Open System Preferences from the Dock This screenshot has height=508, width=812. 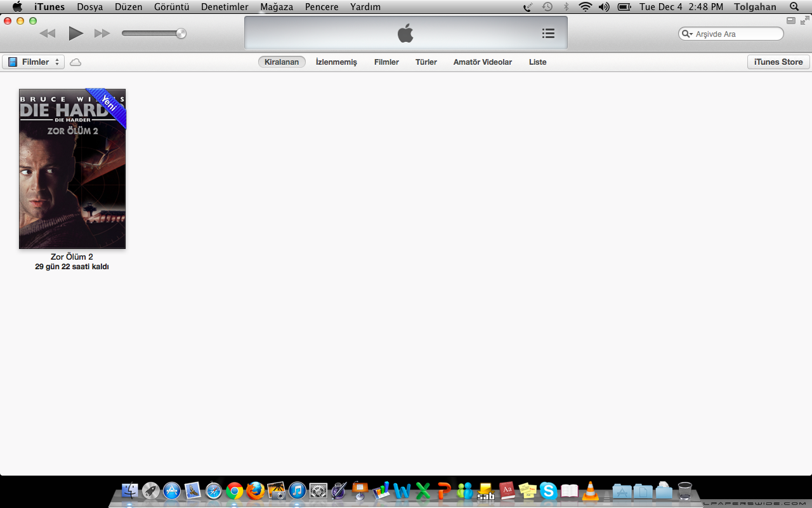click(x=318, y=490)
